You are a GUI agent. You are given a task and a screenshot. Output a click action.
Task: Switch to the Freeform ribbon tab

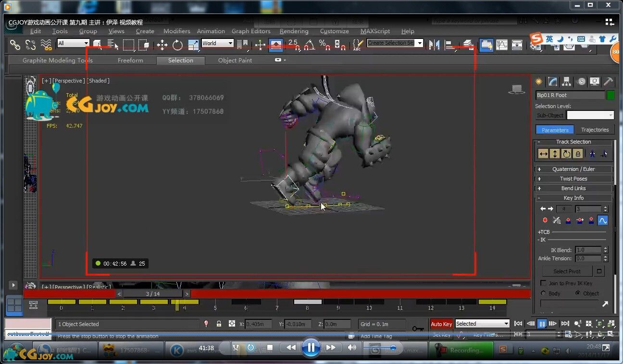pos(130,61)
